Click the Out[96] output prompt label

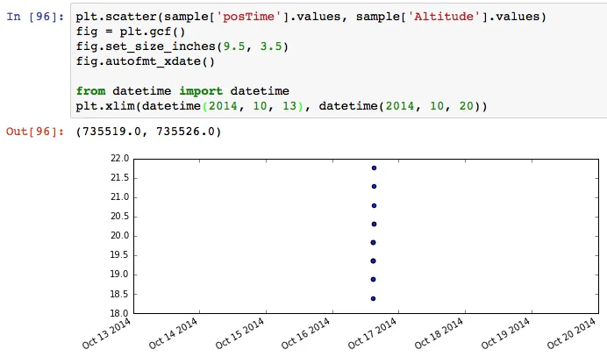35,132
